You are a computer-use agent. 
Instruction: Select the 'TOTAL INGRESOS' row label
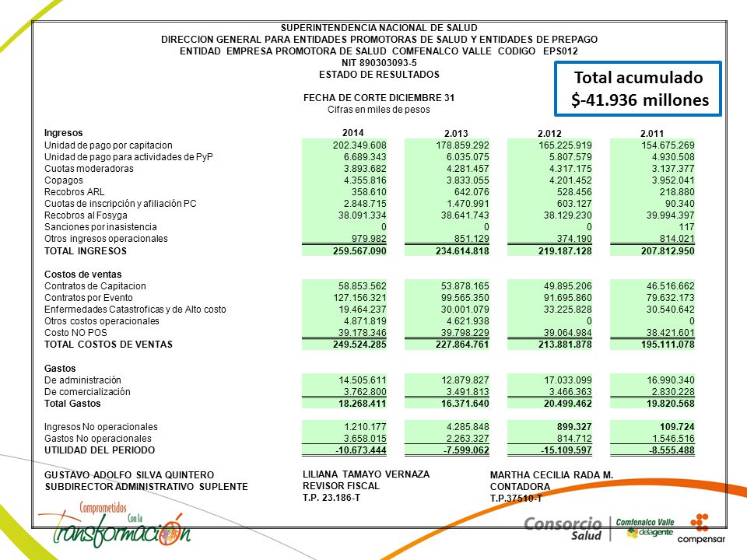tap(86, 251)
